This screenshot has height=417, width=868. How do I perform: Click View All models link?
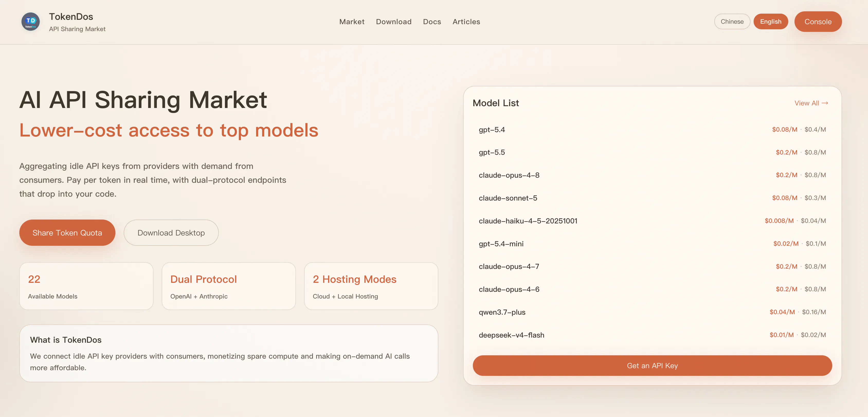[x=811, y=103]
